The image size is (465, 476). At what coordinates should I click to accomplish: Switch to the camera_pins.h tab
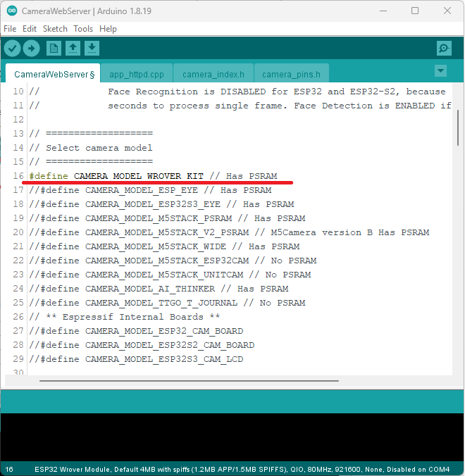click(291, 75)
